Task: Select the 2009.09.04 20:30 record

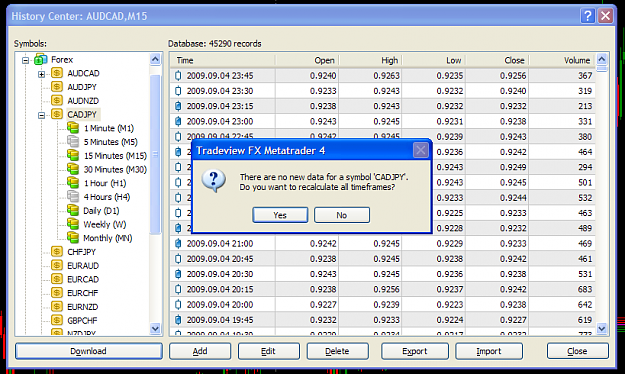Action: tap(383, 274)
